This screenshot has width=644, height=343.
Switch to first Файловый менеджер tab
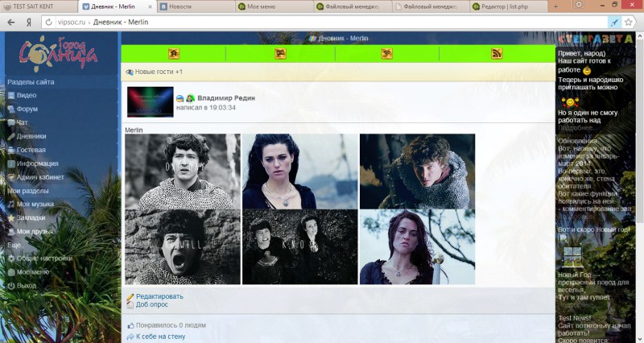coord(353,6)
